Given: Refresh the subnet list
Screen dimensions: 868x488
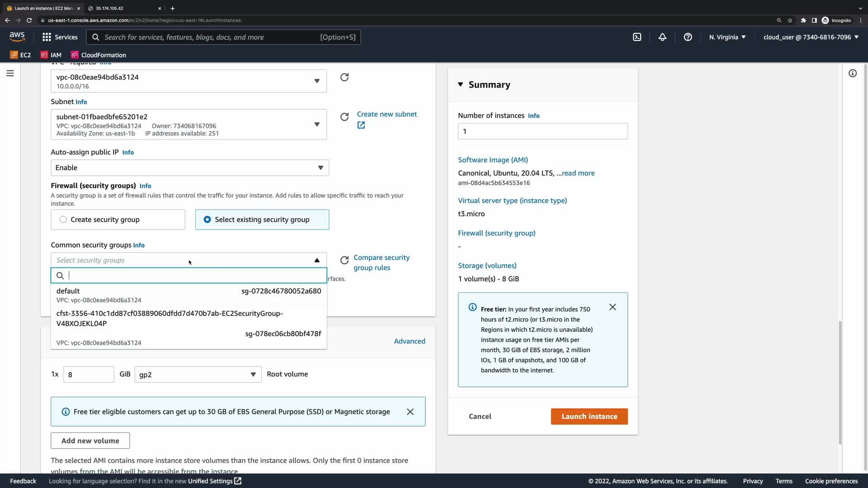Looking at the screenshot, I should (344, 117).
